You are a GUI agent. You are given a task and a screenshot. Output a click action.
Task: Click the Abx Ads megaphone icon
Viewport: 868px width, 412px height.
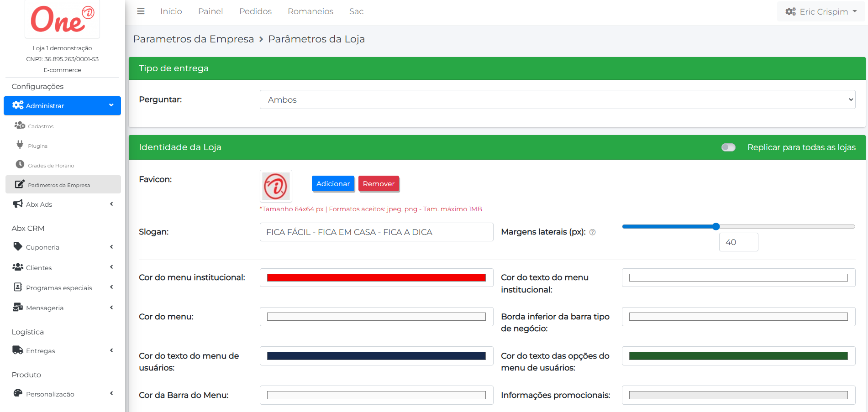[x=18, y=204]
